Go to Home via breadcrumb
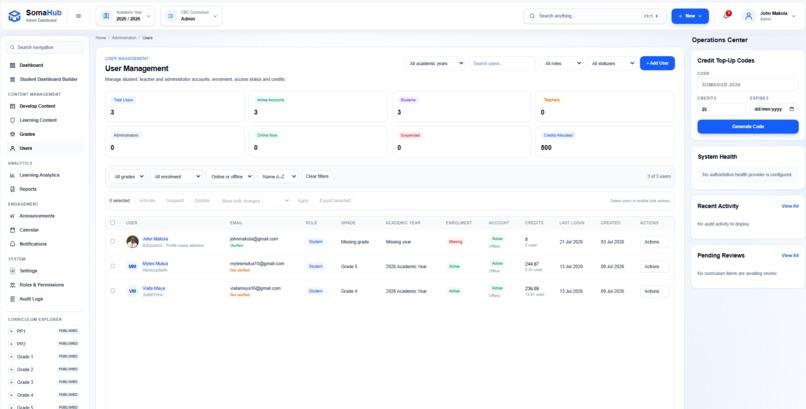This screenshot has height=409, width=806. tap(101, 38)
